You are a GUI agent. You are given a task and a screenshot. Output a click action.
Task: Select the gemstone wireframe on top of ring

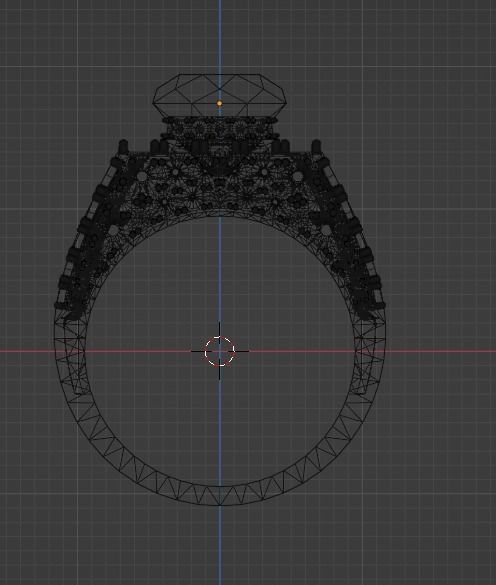point(219,95)
